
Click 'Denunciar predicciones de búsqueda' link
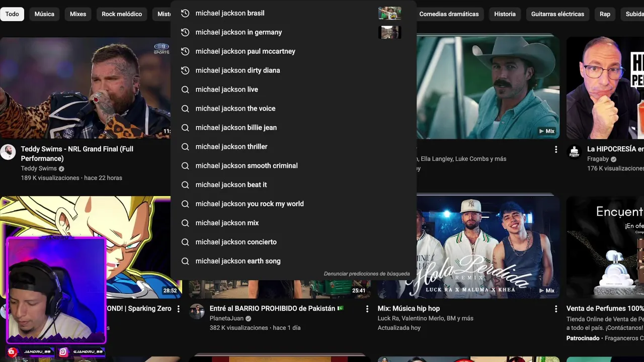coord(367,274)
